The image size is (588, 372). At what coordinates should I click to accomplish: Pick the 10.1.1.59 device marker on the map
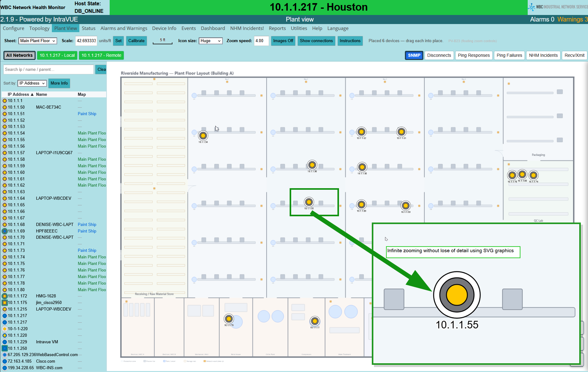[x=406, y=205]
